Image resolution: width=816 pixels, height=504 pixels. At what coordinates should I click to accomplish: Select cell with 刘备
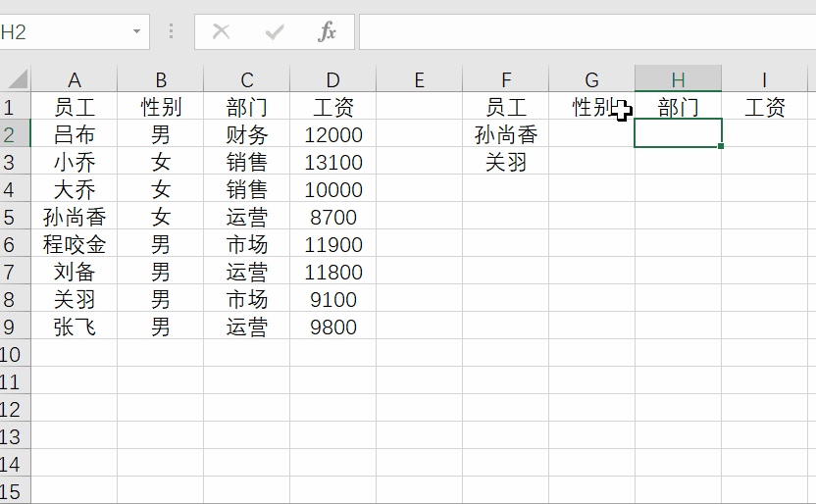tap(74, 272)
